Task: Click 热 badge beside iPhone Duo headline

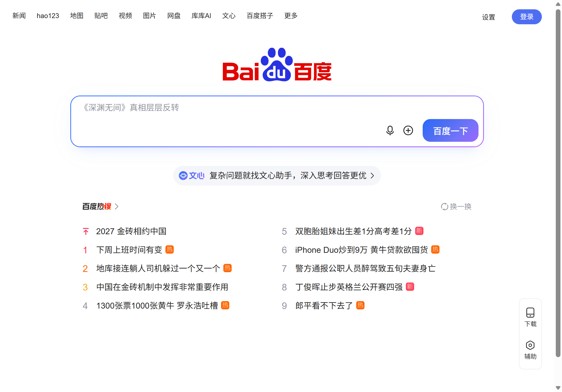Action: [x=435, y=249]
